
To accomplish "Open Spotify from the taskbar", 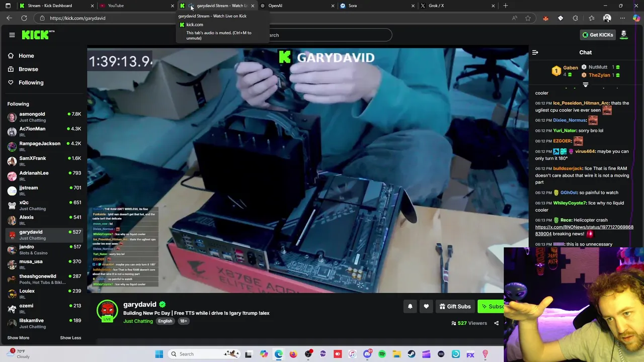I will (382, 354).
